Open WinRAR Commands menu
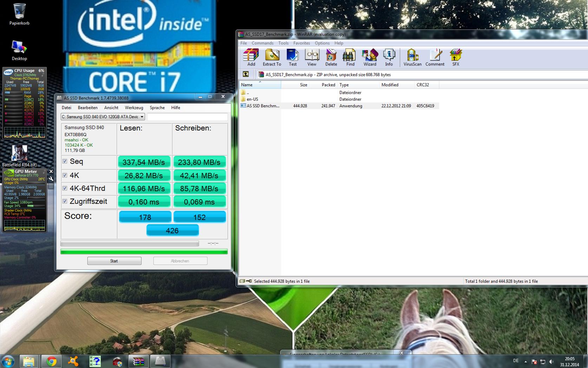Image resolution: width=588 pixels, height=368 pixels. [x=262, y=43]
